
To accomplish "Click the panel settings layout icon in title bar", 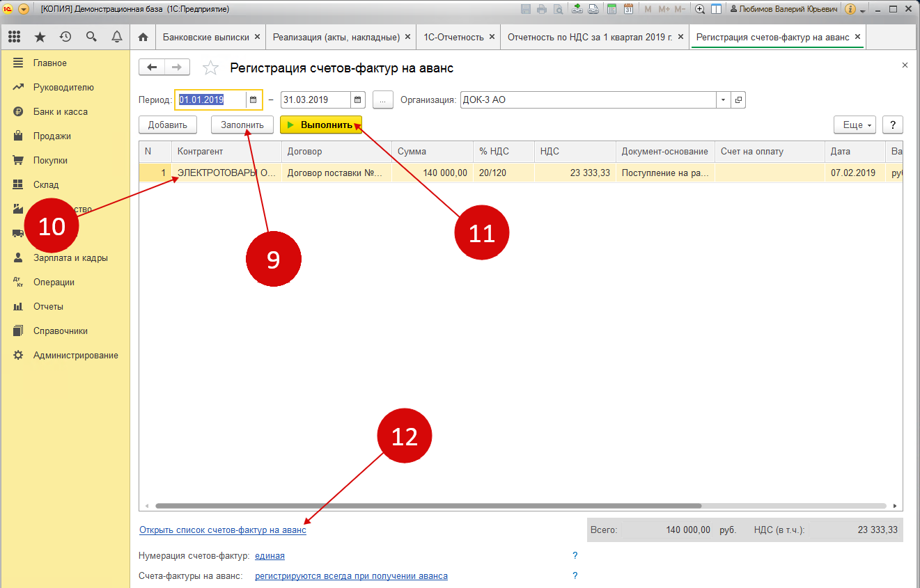I will [x=715, y=9].
